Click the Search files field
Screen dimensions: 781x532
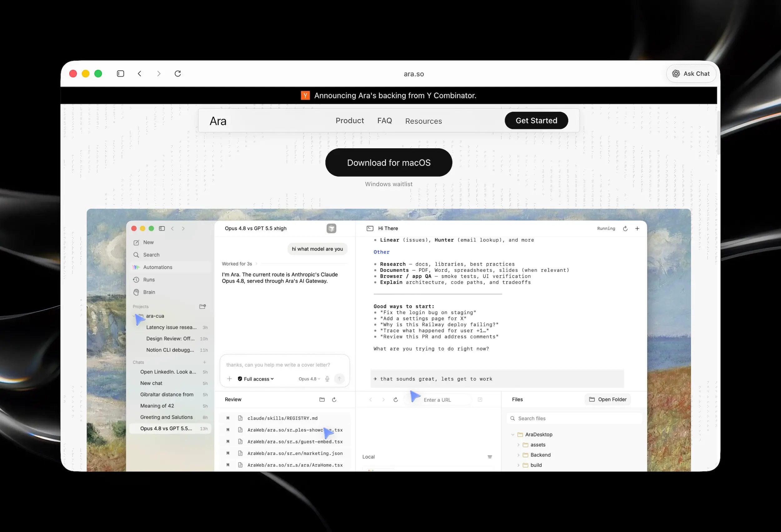point(574,418)
